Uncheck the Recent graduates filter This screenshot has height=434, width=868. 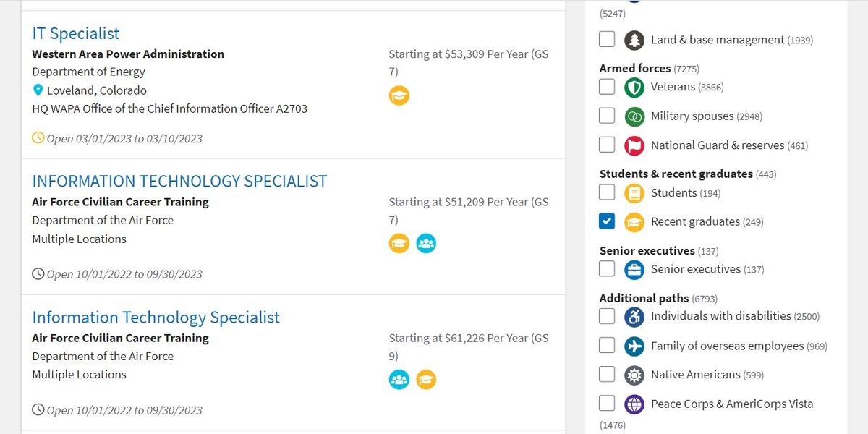[607, 221]
